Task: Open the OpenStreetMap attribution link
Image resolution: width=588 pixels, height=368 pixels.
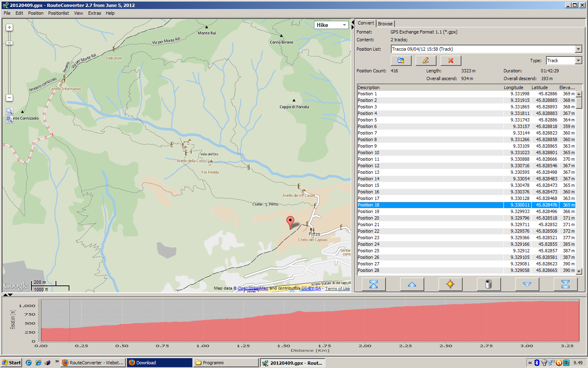Action: pyautogui.click(x=253, y=288)
